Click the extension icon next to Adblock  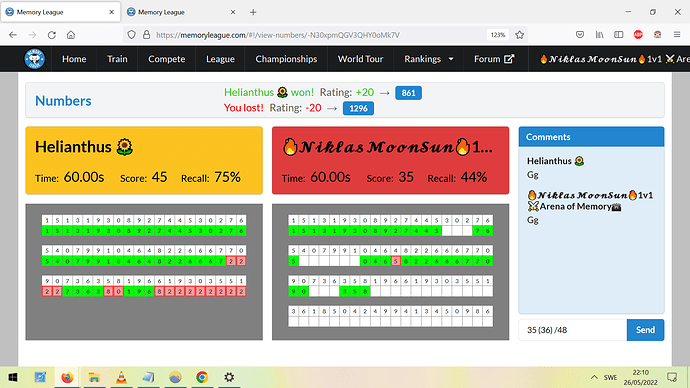click(x=657, y=35)
